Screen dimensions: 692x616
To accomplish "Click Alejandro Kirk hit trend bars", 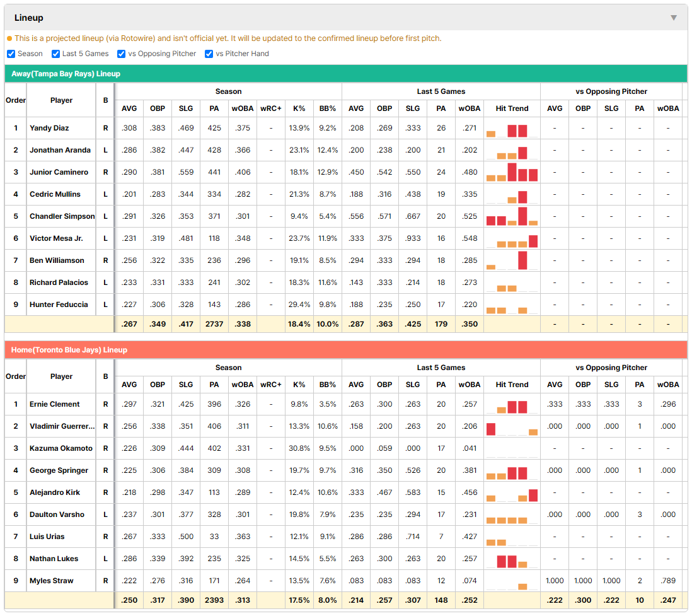I will point(512,493).
